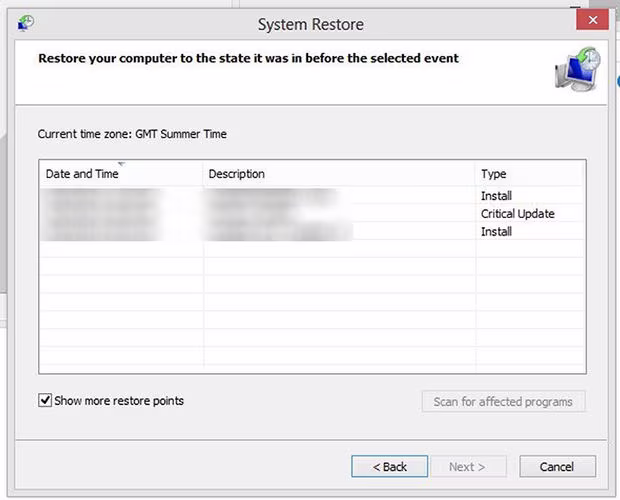Click the 'Restore your computer' heading text

click(x=248, y=59)
